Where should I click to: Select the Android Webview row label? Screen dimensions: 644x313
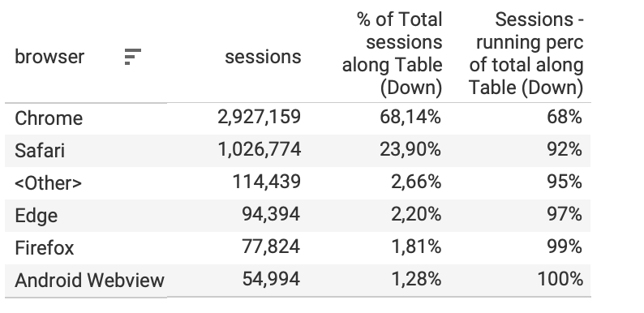pyautogui.click(x=89, y=280)
